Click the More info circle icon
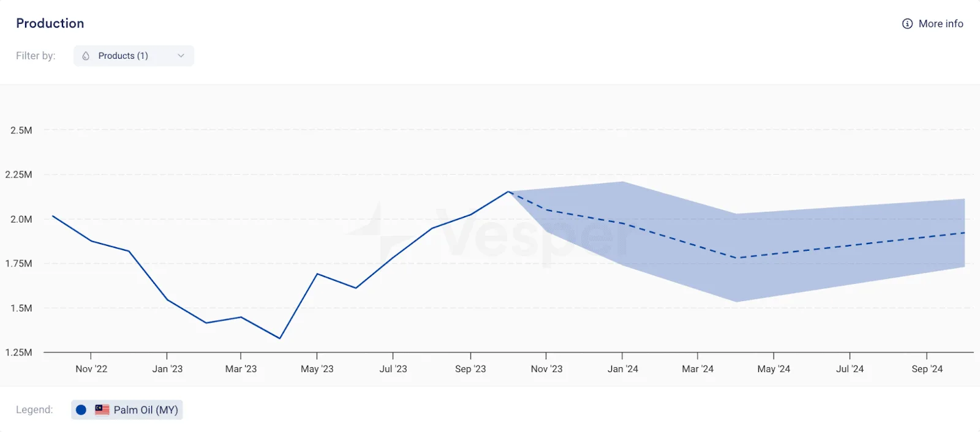 907,24
